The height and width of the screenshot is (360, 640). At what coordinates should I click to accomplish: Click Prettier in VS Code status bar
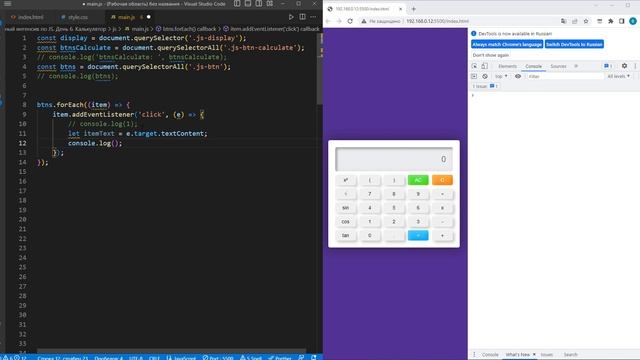pos(280,358)
